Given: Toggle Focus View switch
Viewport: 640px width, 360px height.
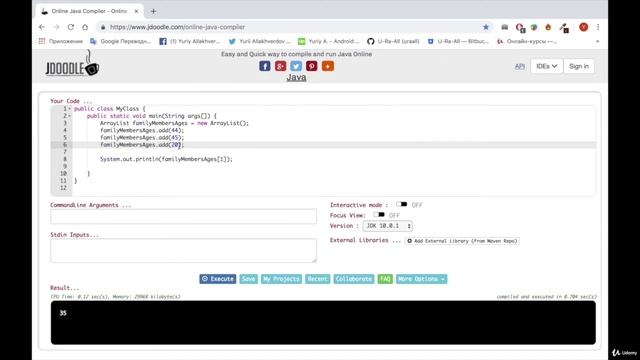Looking at the screenshot, I should [x=379, y=215].
